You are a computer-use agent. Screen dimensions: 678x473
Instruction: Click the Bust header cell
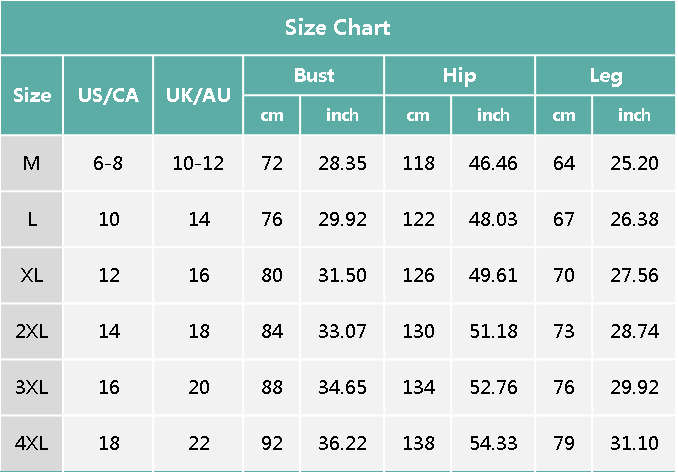pyautogui.click(x=314, y=76)
